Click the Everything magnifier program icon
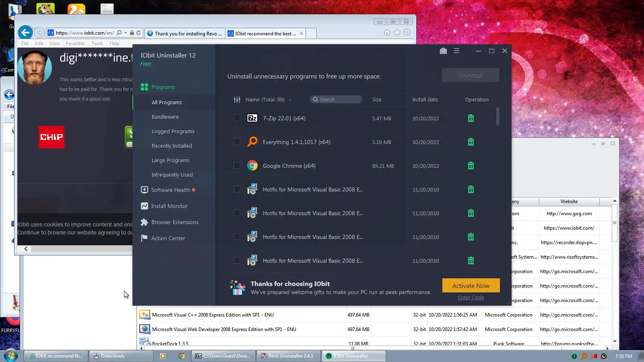Image resolution: width=644 pixels, height=362 pixels. click(252, 142)
